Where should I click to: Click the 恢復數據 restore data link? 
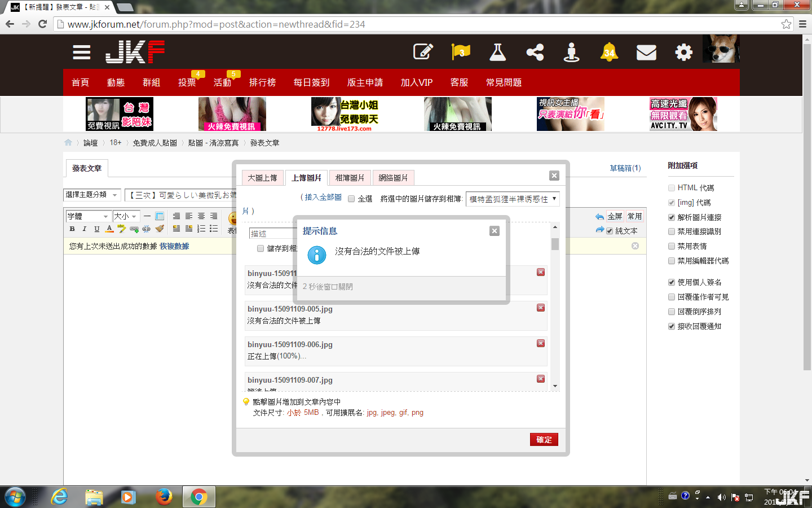174,246
